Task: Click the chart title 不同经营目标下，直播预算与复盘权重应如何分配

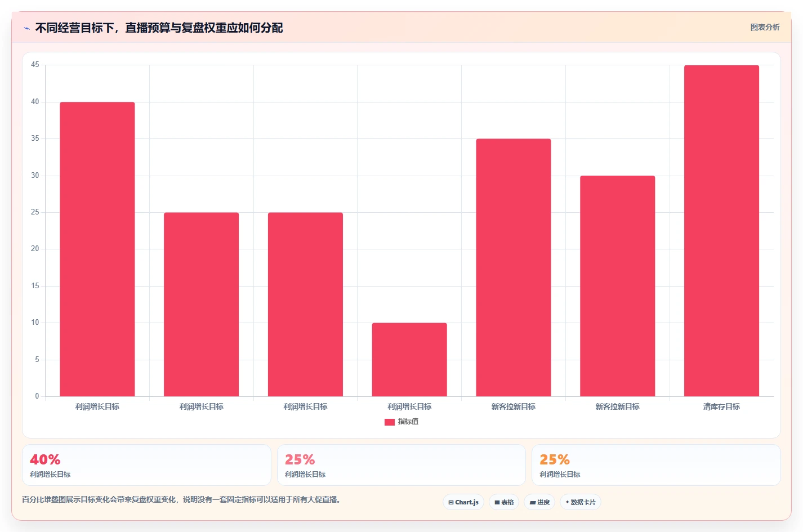Action: pyautogui.click(x=159, y=28)
